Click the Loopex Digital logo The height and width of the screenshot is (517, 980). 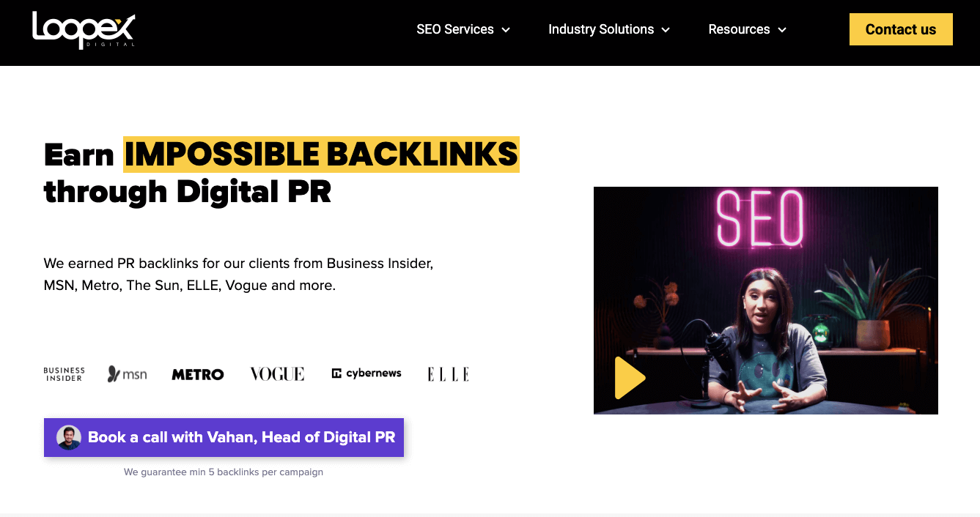pyautogui.click(x=84, y=30)
